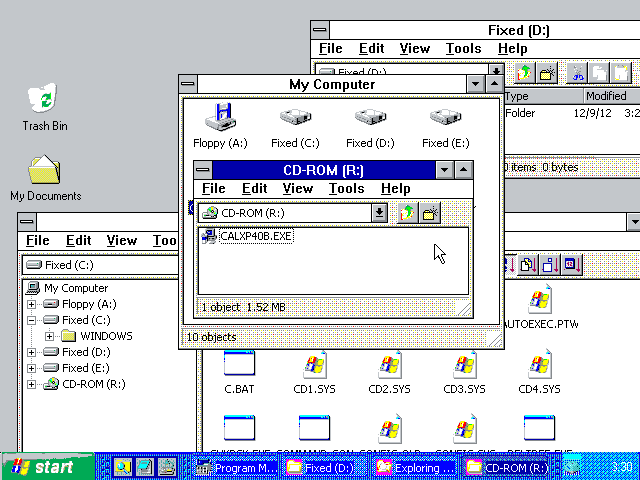Image resolution: width=640 pixels, height=480 pixels.
Task: Click Sort by Date button in Explorer toolbar
Action: 572,265
